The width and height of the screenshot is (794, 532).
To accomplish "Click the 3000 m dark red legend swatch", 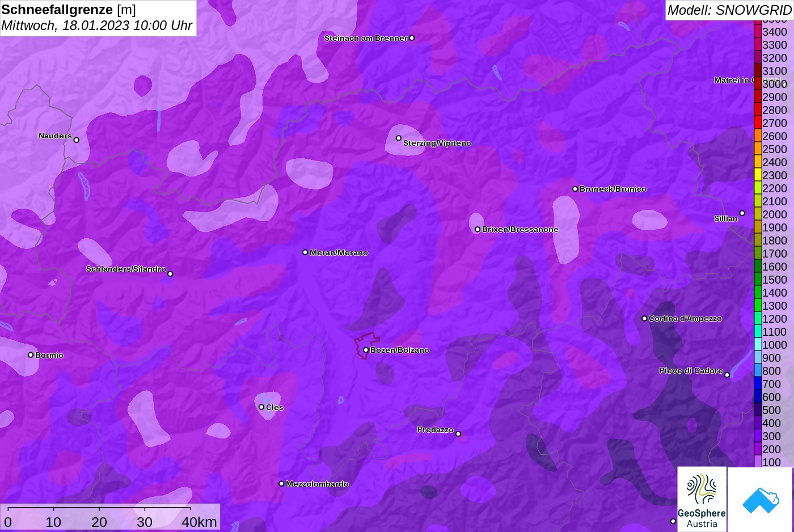I will pos(758,83).
